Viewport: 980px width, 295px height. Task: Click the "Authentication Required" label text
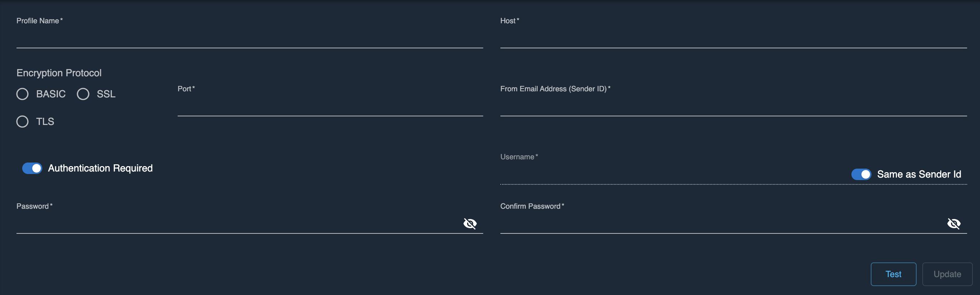coord(100,168)
